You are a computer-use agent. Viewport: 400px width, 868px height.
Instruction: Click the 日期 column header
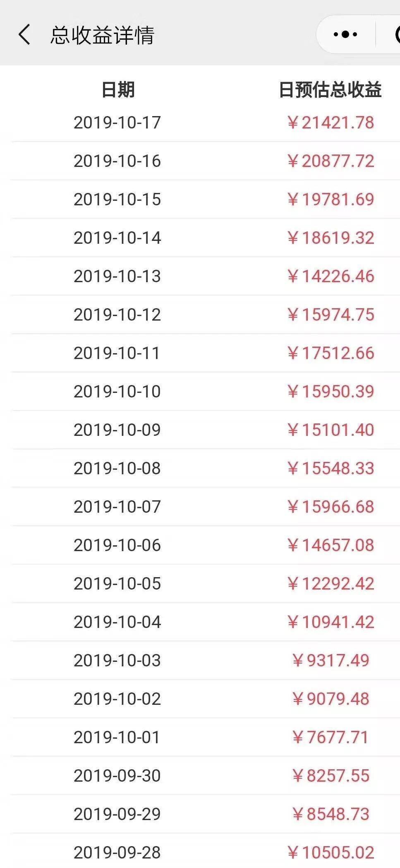(118, 90)
